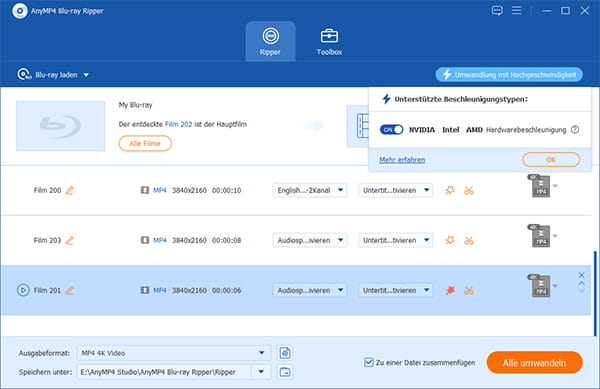600x389 pixels.
Task: Toggle the hardware acceleration ON switch
Action: point(391,130)
